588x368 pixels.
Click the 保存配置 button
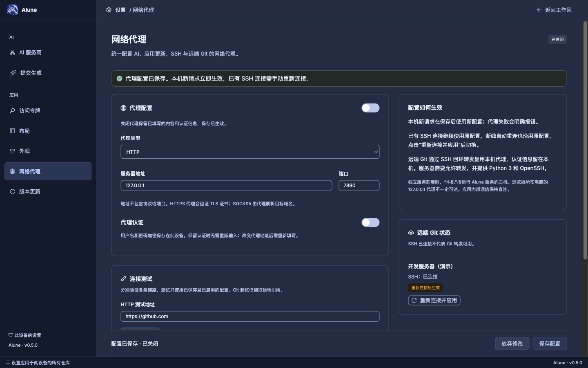550,343
